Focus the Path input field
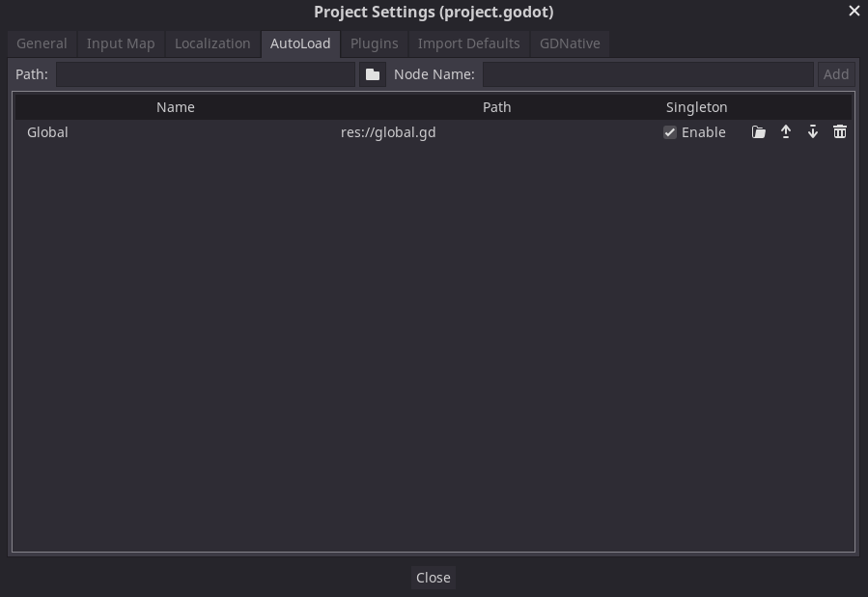This screenshot has width=868, height=597. tap(206, 74)
